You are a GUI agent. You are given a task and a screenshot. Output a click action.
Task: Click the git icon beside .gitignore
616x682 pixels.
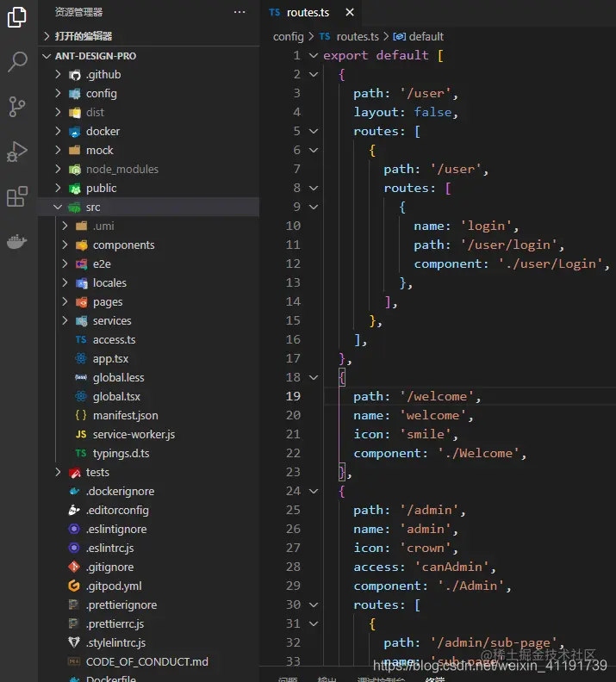click(x=74, y=567)
